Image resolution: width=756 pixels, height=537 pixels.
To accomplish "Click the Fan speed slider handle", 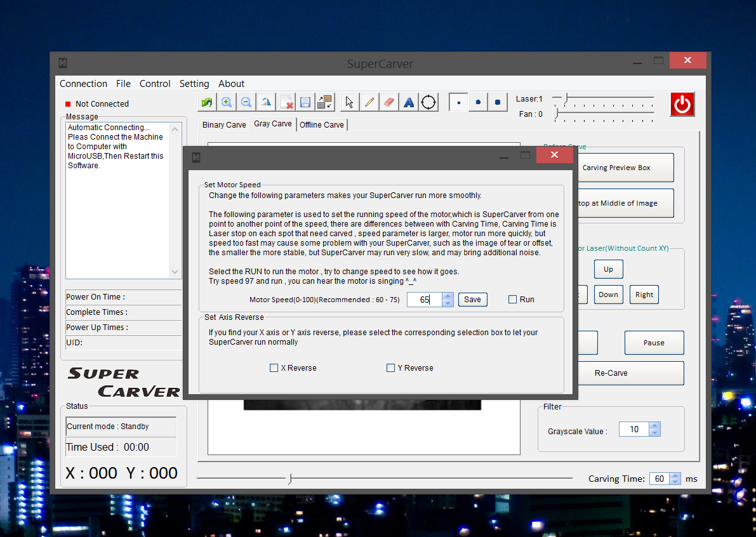I will click(557, 114).
